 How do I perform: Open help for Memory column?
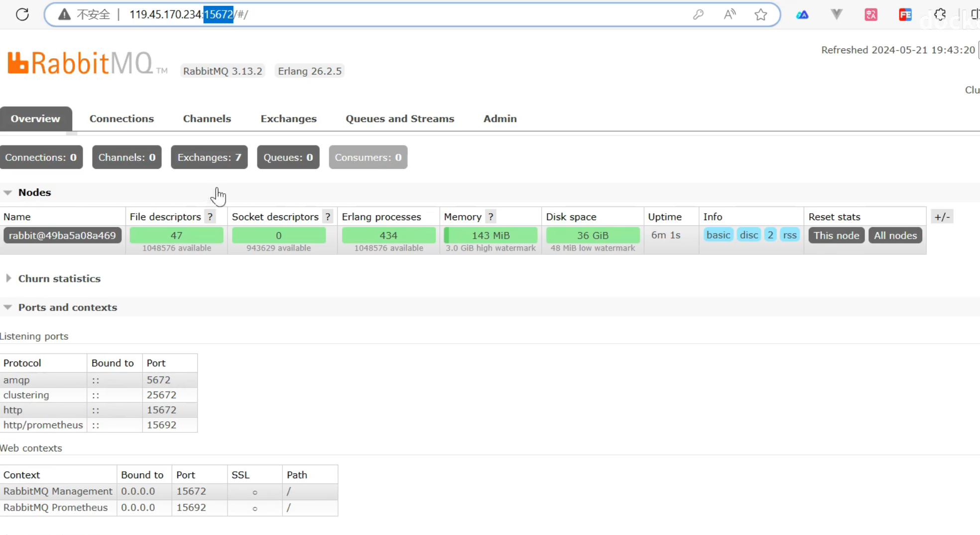pos(490,217)
